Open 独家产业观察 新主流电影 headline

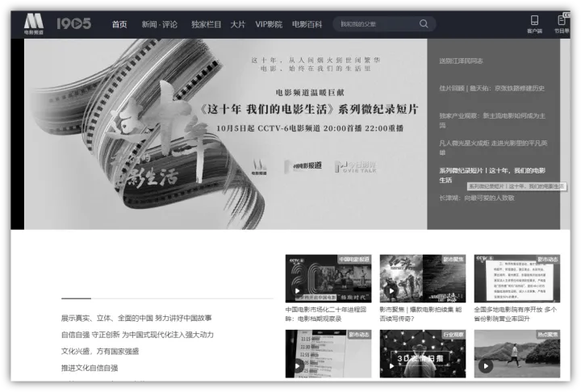492,120
